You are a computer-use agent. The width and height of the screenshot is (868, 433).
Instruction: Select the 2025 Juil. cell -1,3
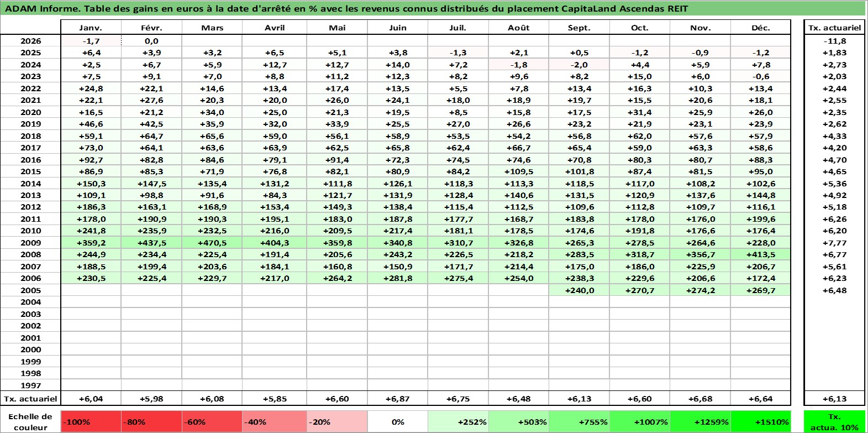(458, 53)
